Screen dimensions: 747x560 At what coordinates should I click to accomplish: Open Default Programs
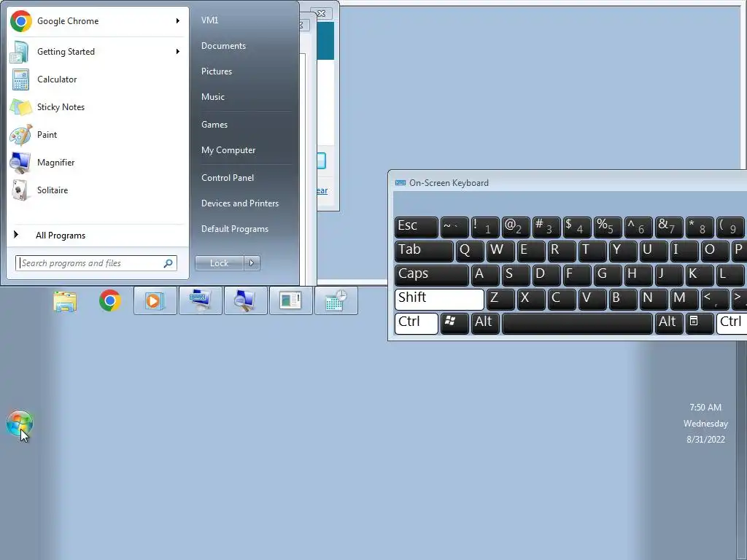point(234,229)
